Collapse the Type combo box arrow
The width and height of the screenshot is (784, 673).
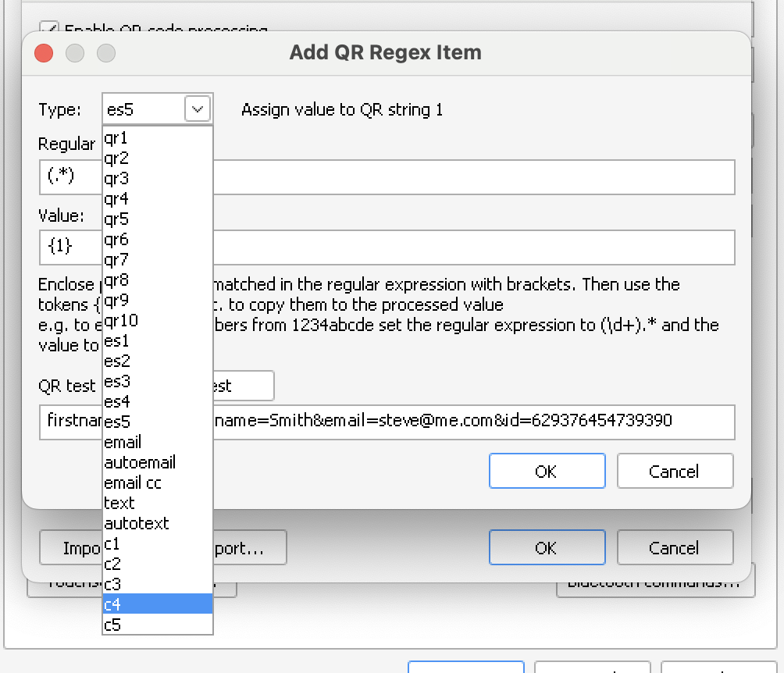(197, 110)
